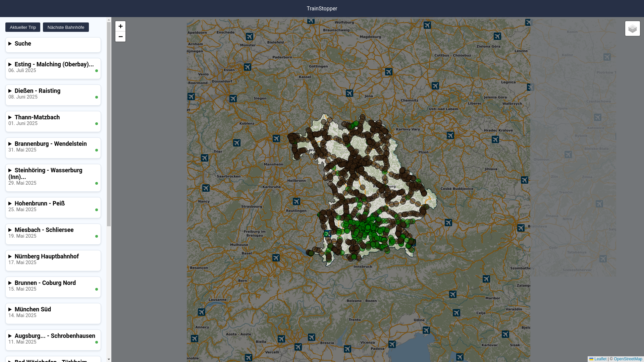Open the map layers control
The height and width of the screenshot is (362, 644).
(x=633, y=28)
